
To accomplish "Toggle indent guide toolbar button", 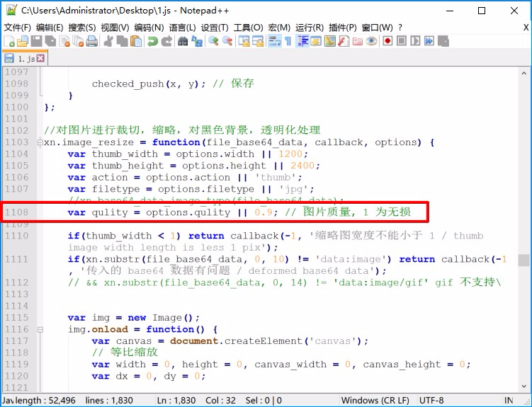I will tap(302, 41).
